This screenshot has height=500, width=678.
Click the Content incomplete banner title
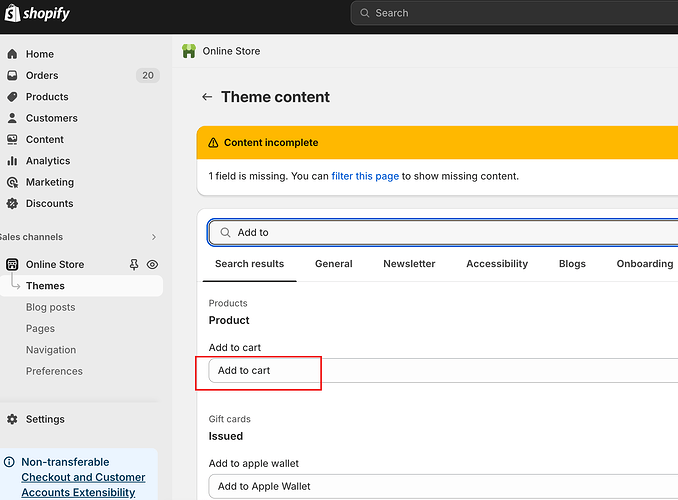click(x=271, y=143)
